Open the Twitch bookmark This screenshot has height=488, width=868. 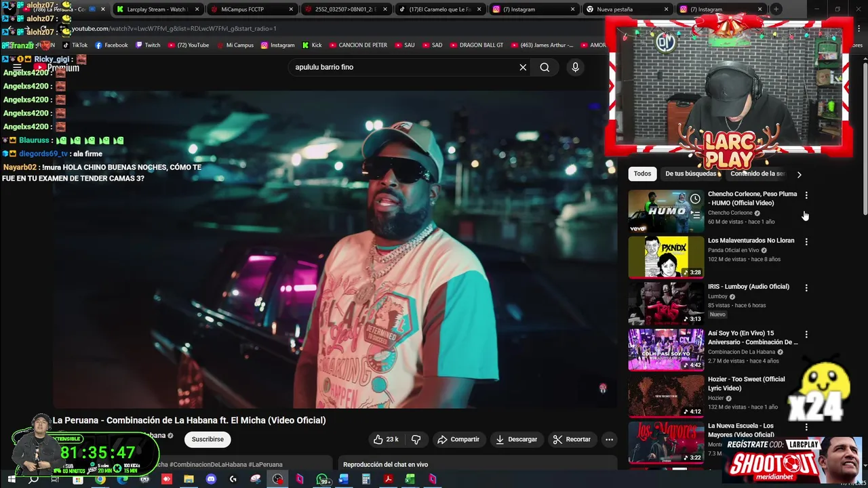point(148,45)
